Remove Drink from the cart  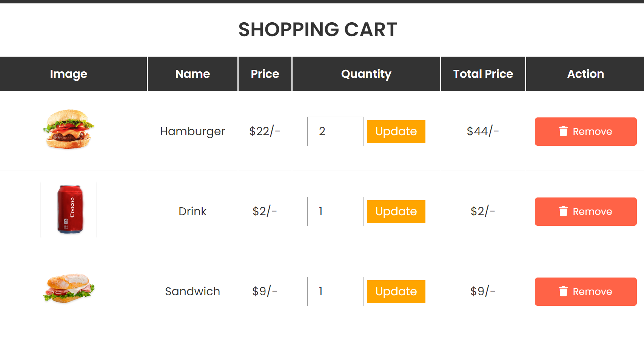coord(585,211)
